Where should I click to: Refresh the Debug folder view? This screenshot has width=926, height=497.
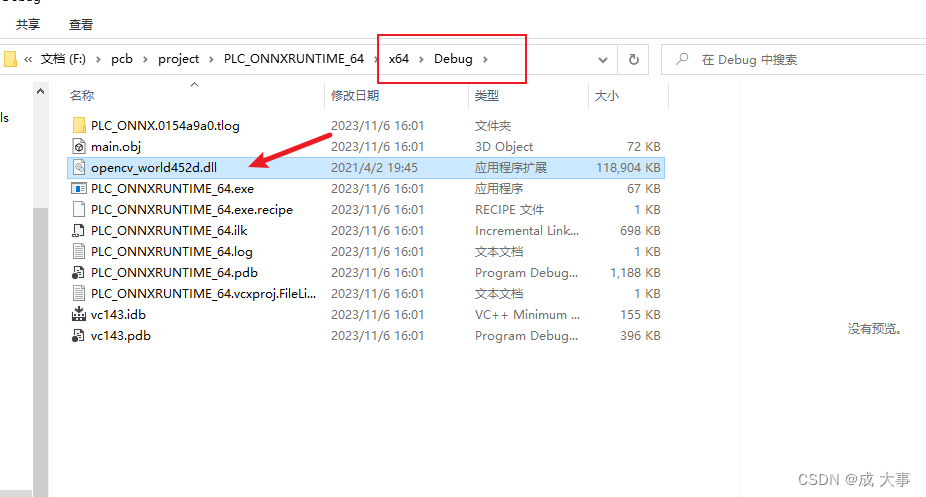[x=633, y=60]
